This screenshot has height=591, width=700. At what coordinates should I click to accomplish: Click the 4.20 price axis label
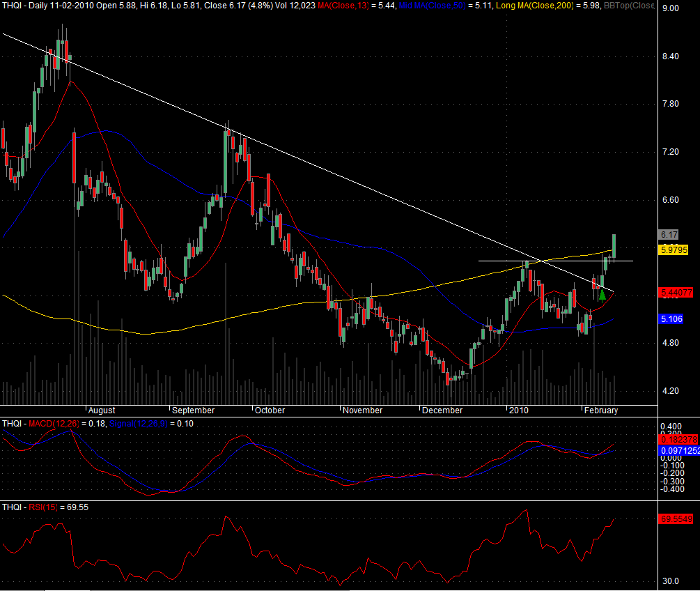tap(671, 391)
